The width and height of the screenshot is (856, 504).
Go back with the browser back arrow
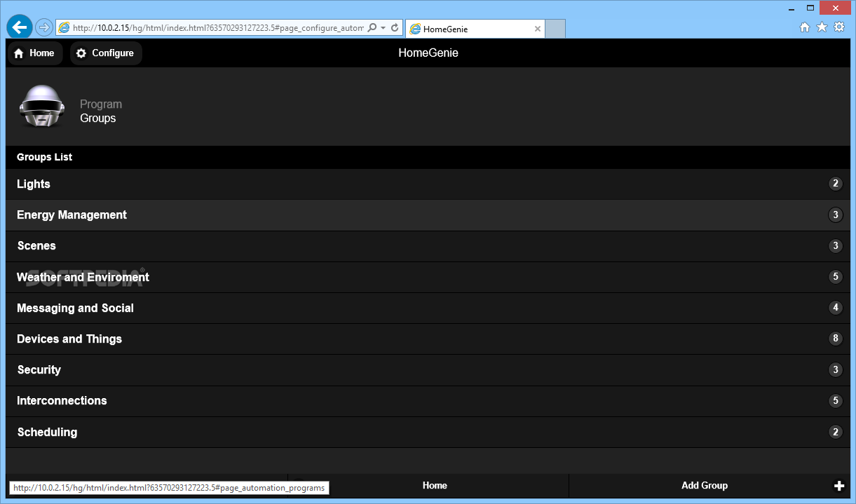[20, 27]
